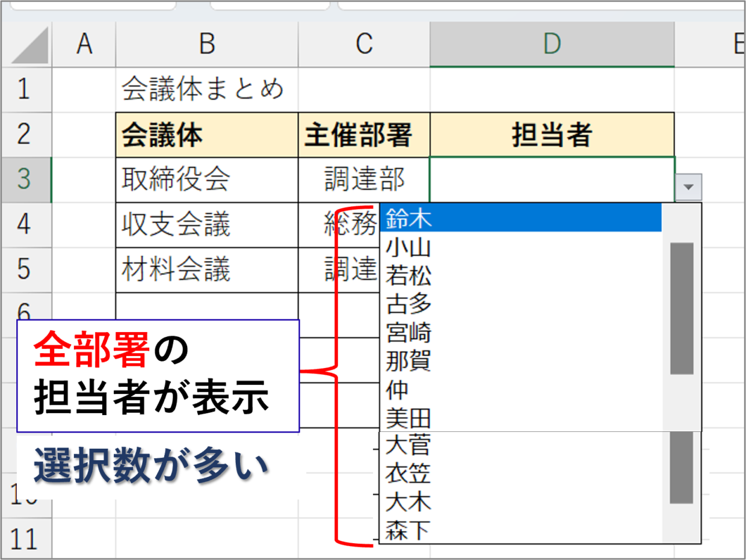Click the upper dropdown list scrollbar thumb
746x560 pixels.
coord(682,309)
